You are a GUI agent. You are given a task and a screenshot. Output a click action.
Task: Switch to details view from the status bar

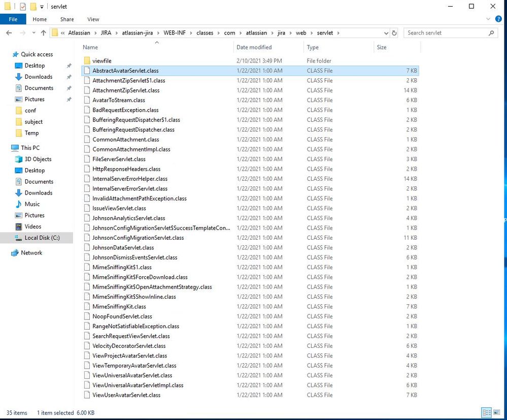coord(487,412)
